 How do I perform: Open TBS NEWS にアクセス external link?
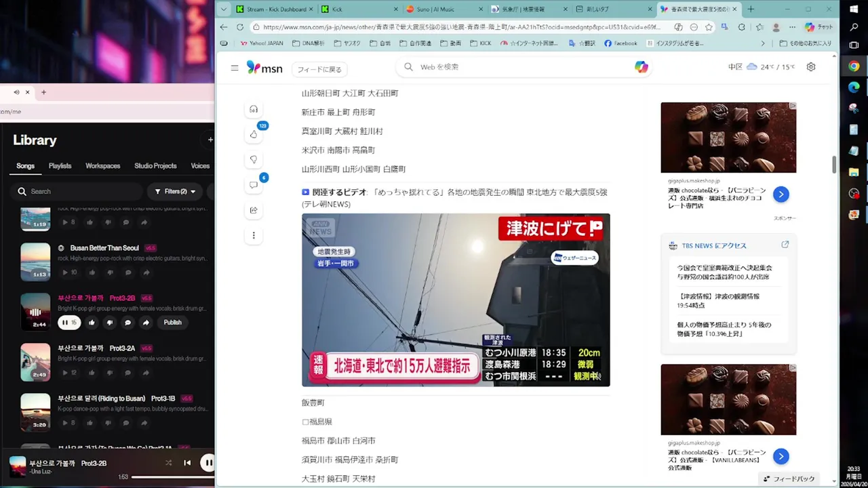point(785,245)
